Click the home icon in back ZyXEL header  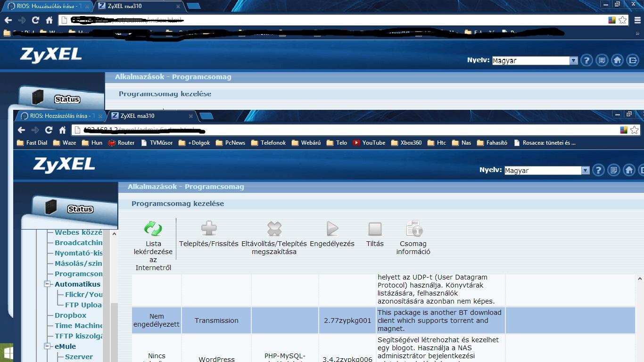pyautogui.click(x=617, y=60)
